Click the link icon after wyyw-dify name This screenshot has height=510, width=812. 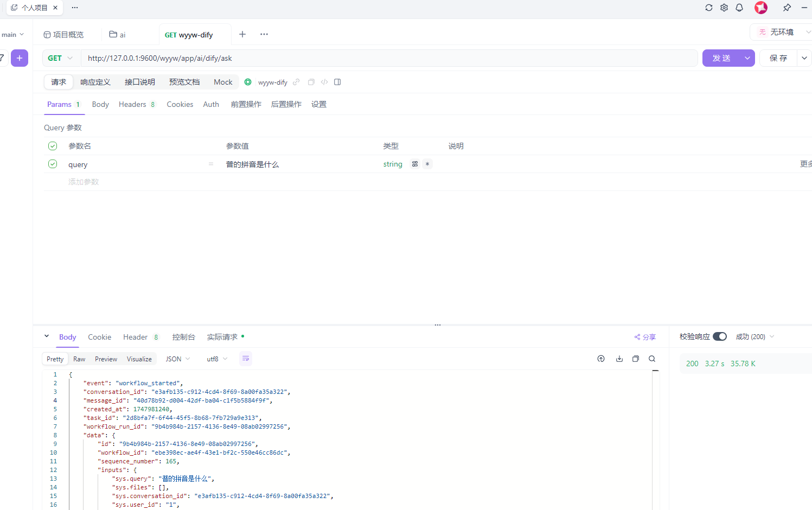pos(296,82)
